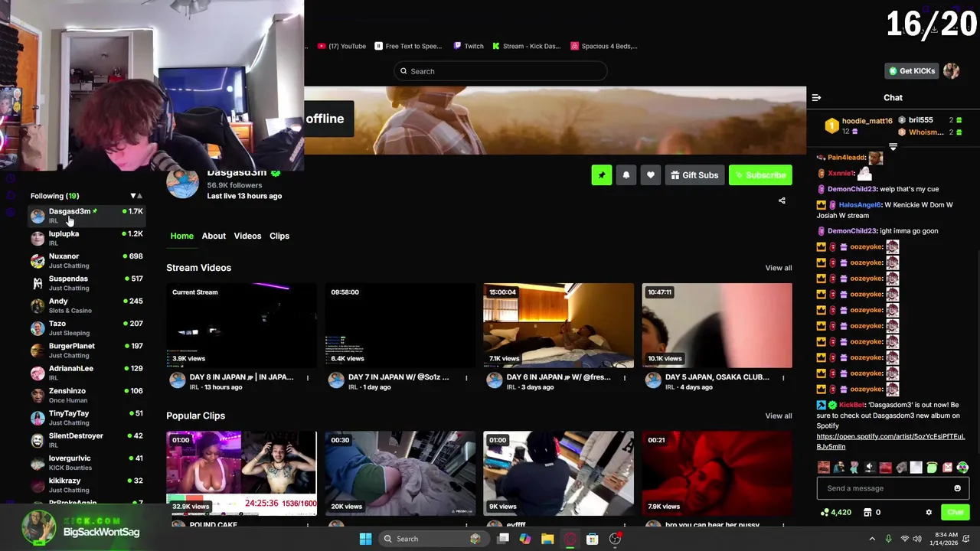Toggle the notification bell for Dasgasd3m
Screen dimensions: 980x551
626,175
